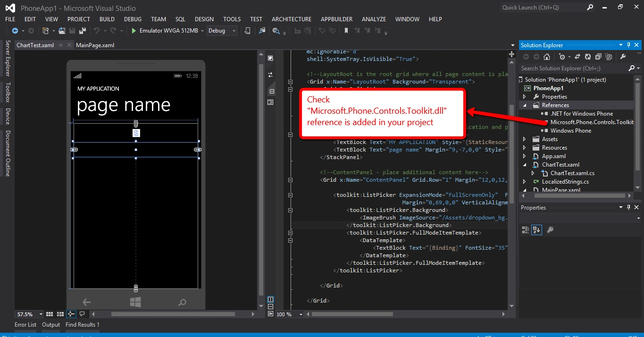
Task: Toggle the show grid button in designer
Action: [50, 314]
